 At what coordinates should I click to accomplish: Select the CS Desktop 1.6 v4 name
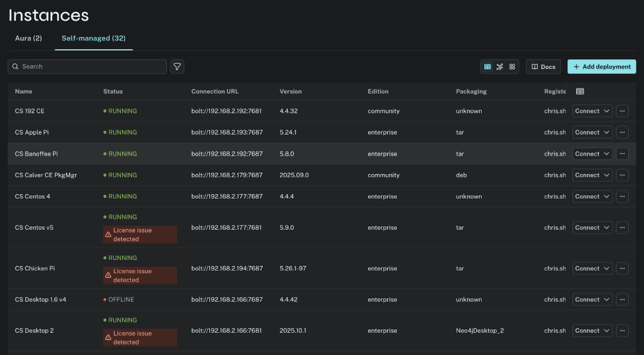(x=40, y=299)
